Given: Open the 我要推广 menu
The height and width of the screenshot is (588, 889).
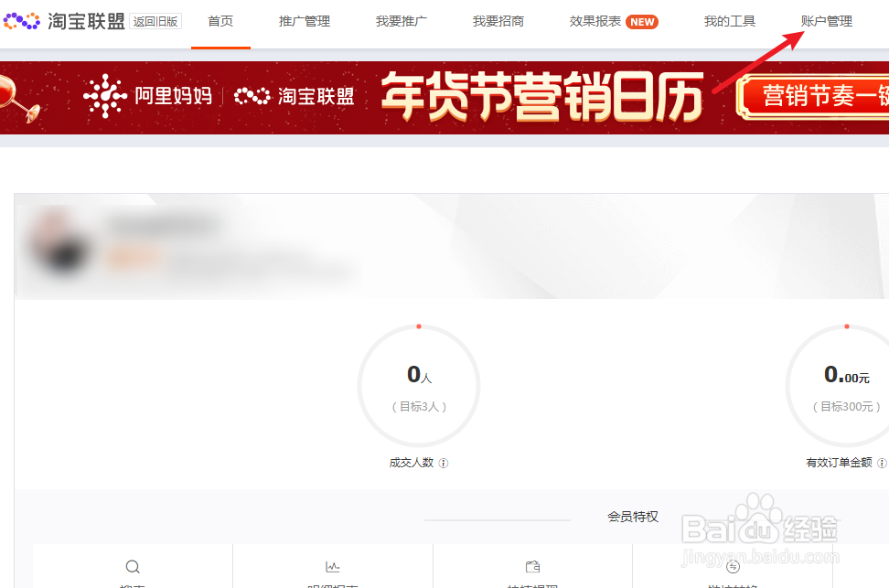Looking at the screenshot, I should [401, 21].
